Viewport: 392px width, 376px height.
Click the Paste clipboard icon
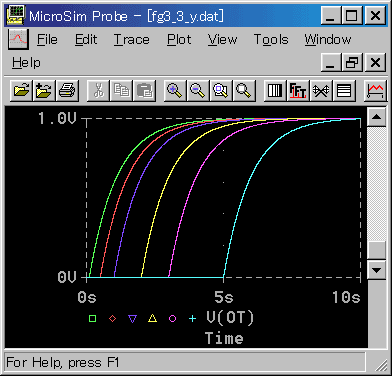(x=144, y=90)
